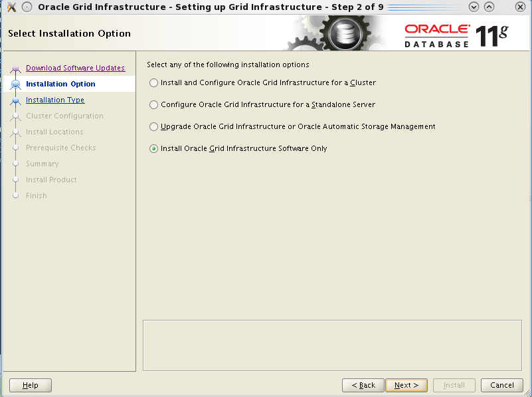The height and width of the screenshot is (397, 532).
Task: Go back with the Back button
Action: 363,385
